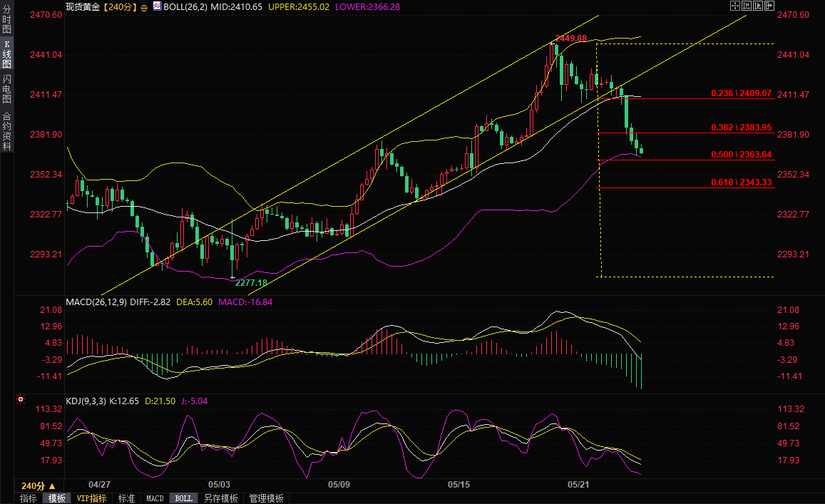
Task: Click the circle-plus icon beside 现货黄金 title
Action: (x=143, y=7)
